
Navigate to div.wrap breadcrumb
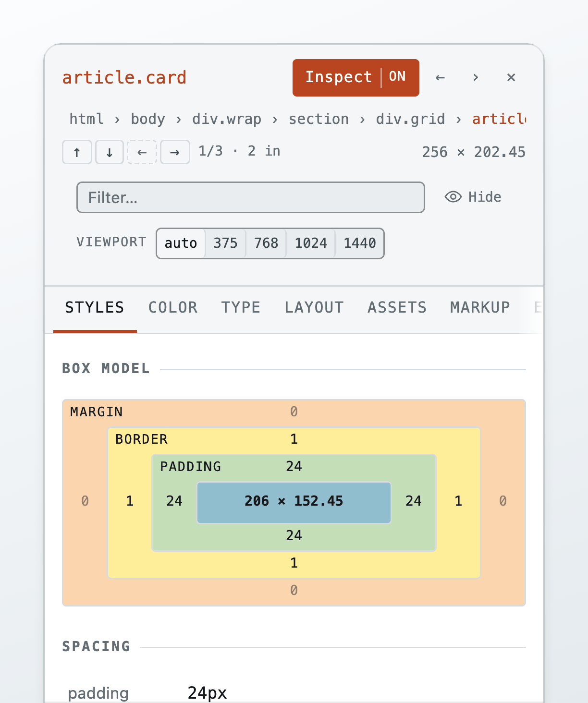tap(227, 119)
